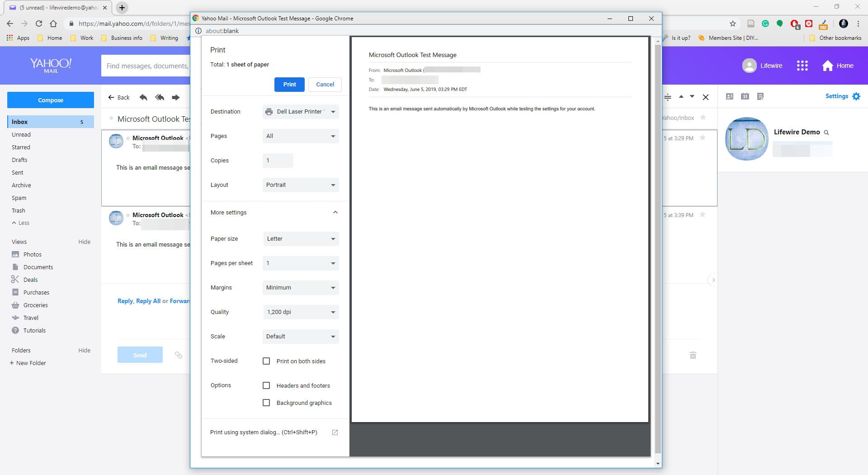The width and height of the screenshot is (868, 475).
Task: Click the forward arrow icon in Yahoo Mail
Action: coord(176,97)
